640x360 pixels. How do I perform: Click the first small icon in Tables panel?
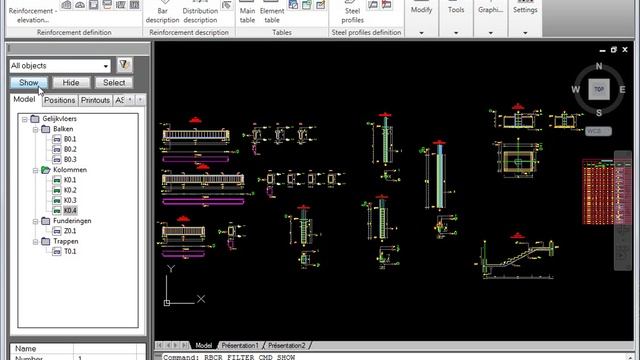point(293,4)
